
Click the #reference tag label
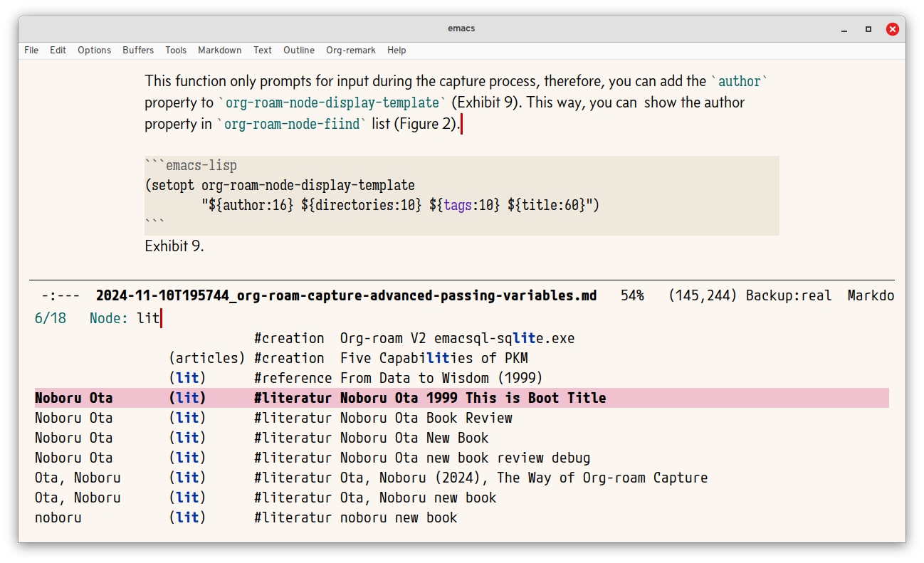(293, 378)
